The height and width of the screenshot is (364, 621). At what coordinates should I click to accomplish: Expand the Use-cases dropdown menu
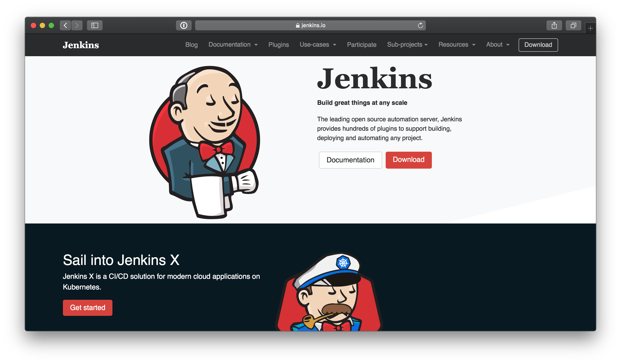pyautogui.click(x=318, y=45)
